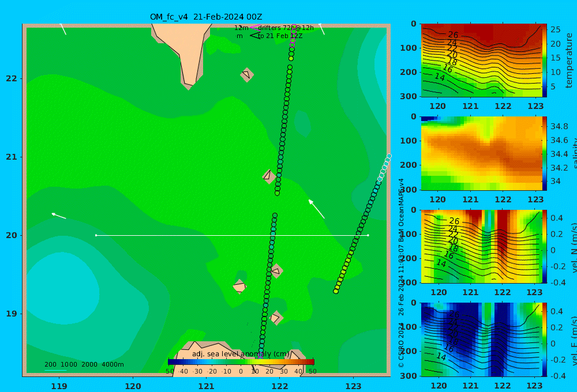Click the red end of the sea level anomaly colorbar
The image size is (577, 392).
(310, 362)
